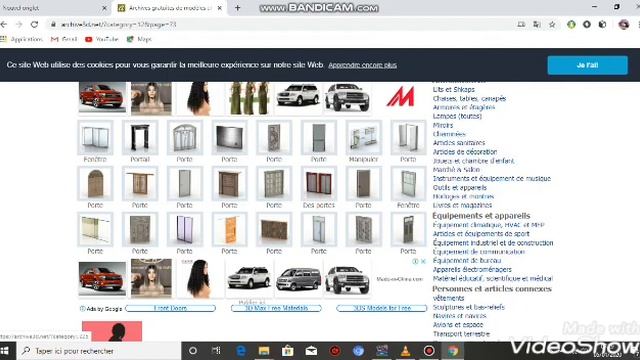Open the Chrome profile avatar
Image resolution: width=640 pixels, height=360 pixels.
click(623, 24)
